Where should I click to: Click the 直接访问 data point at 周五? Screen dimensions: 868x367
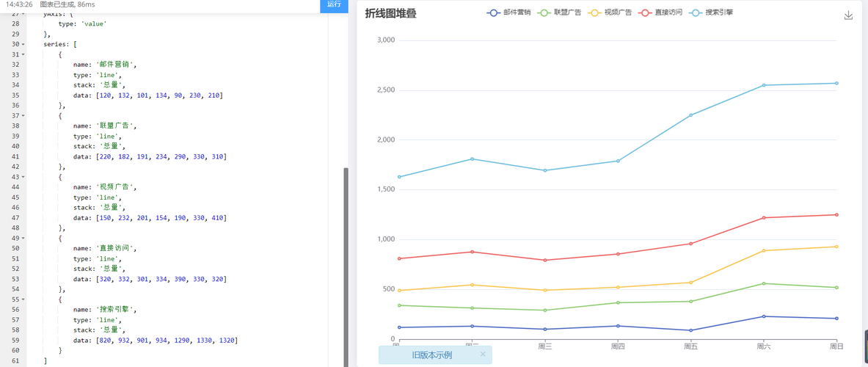pyautogui.click(x=690, y=244)
